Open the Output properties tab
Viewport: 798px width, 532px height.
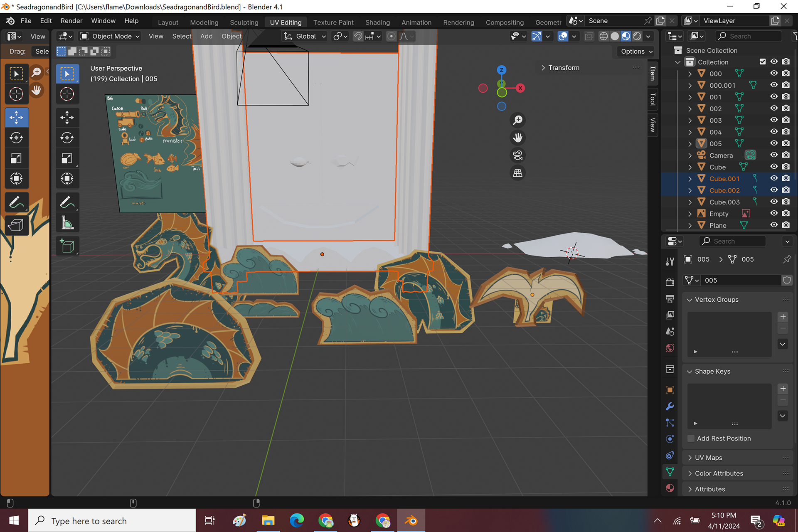(670, 299)
